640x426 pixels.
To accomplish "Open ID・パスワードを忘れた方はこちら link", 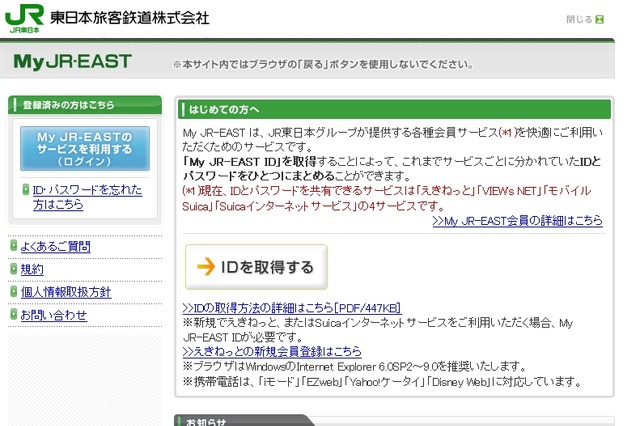I will tap(87, 197).
